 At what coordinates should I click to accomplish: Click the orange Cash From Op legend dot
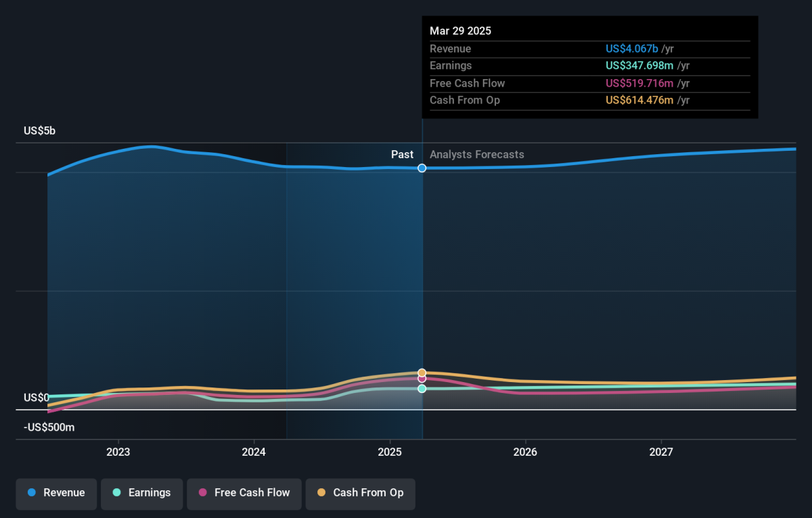click(x=321, y=493)
